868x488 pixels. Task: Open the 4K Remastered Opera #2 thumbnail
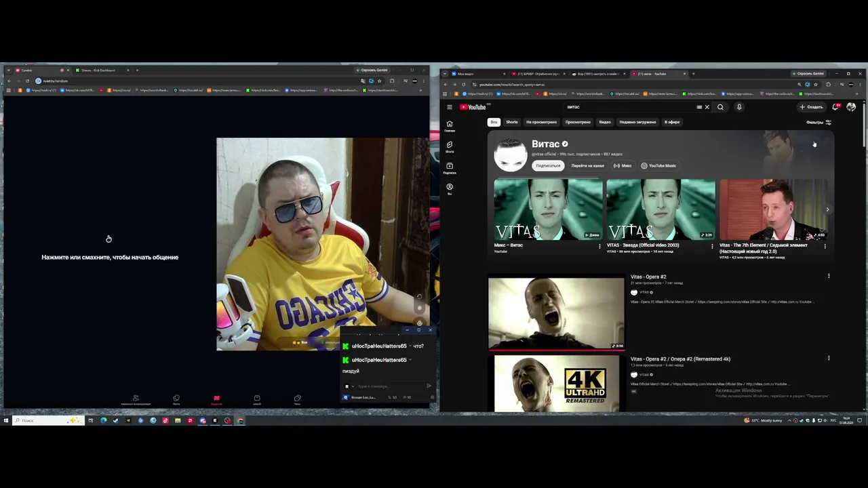[556, 383]
